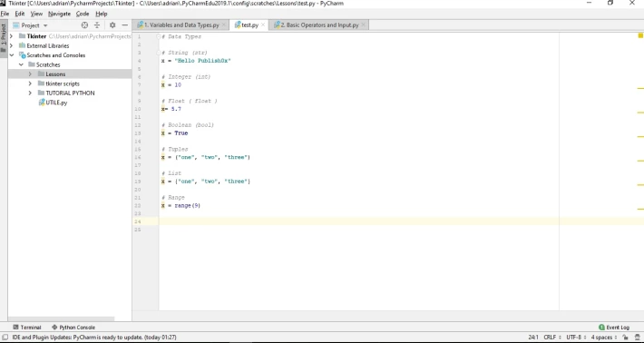The image size is (644, 343).
Task: Click the locate-in-project target icon
Action: pyautogui.click(x=84, y=25)
